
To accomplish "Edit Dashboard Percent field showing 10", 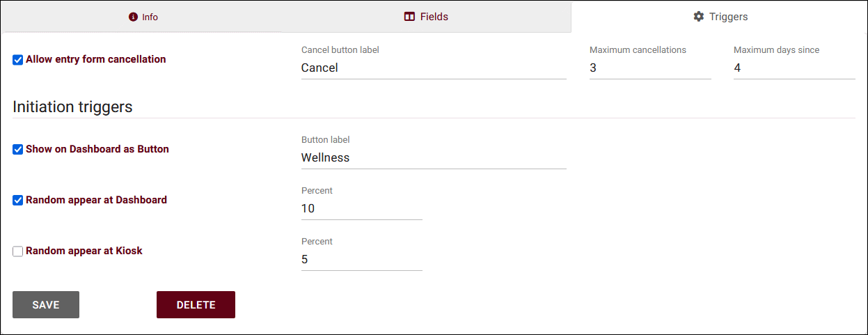I will 361,208.
